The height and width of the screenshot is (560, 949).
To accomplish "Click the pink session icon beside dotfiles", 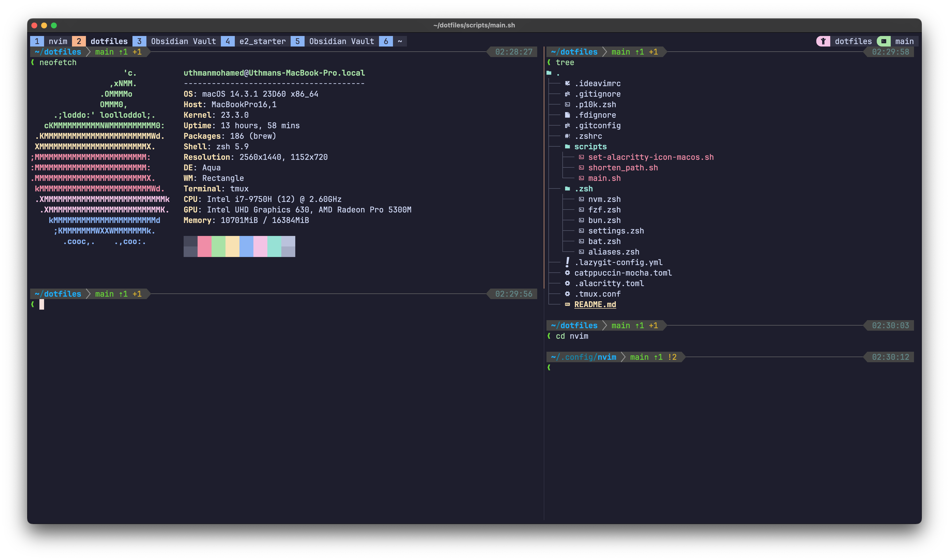I will coord(823,41).
